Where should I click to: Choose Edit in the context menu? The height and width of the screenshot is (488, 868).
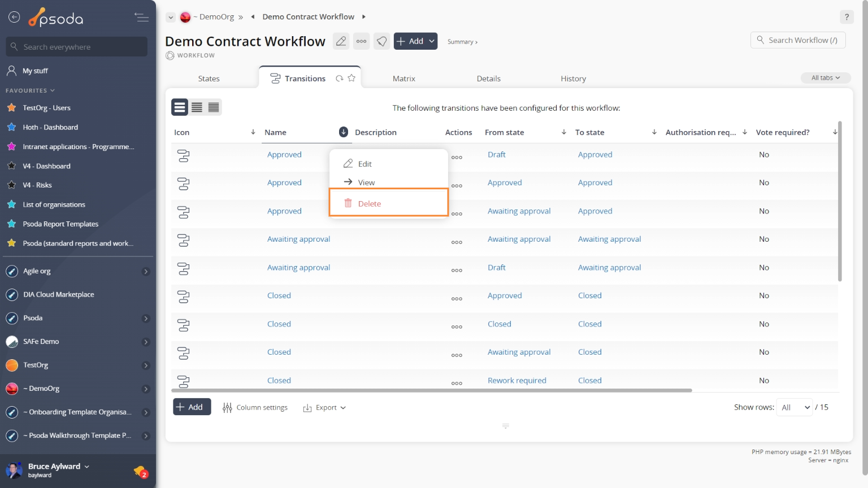tap(389, 164)
